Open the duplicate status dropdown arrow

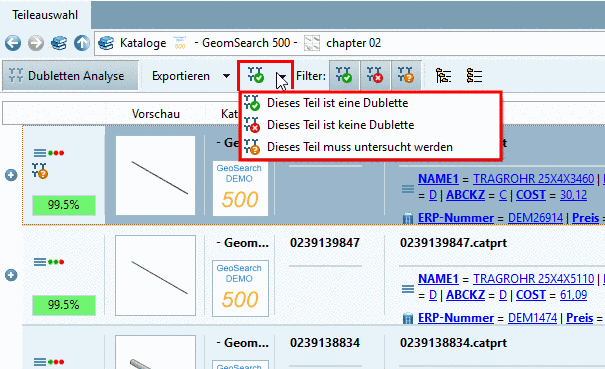pyautogui.click(x=282, y=76)
